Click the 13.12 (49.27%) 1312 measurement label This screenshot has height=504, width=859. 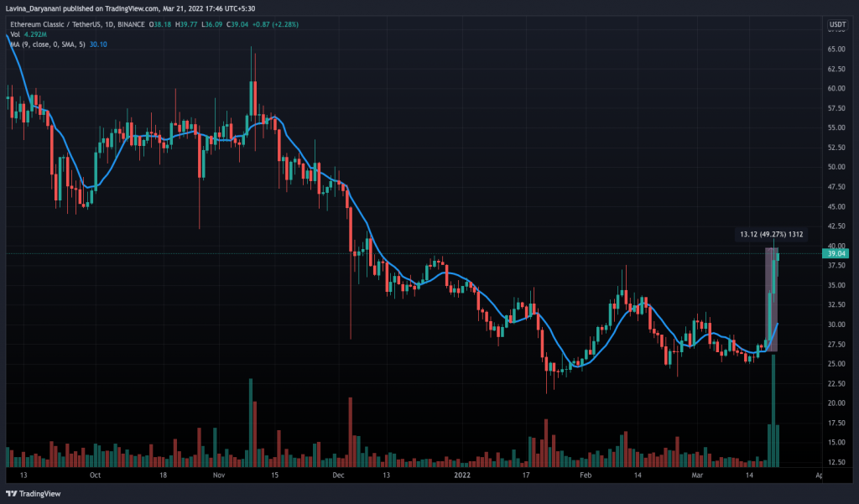coord(772,235)
